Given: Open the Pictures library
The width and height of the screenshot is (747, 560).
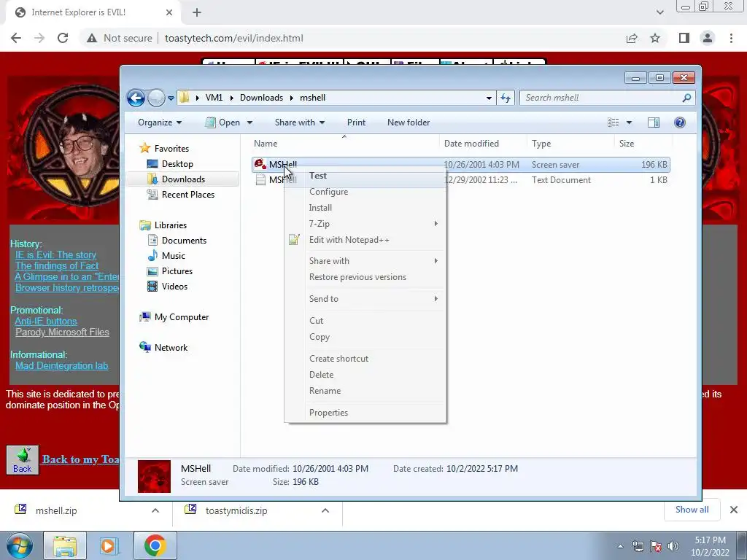Looking at the screenshot, I should pos(170,271).
